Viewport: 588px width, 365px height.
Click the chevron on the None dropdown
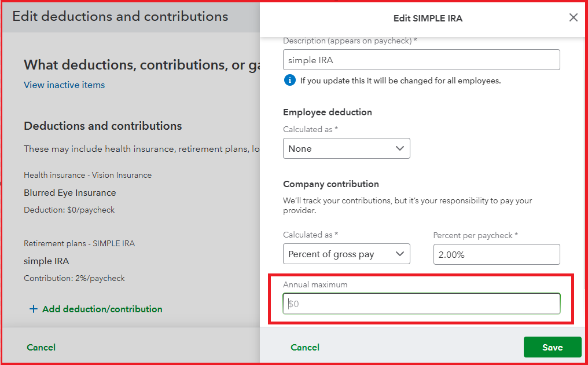tap(400, 148)
